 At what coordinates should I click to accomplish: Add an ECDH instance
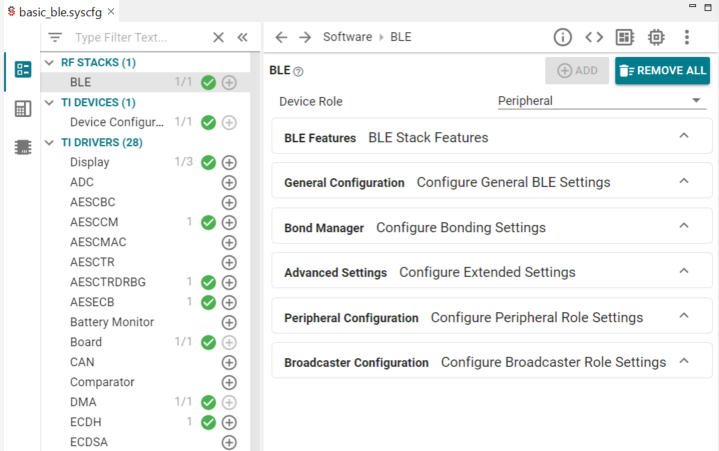click(229, 422)
